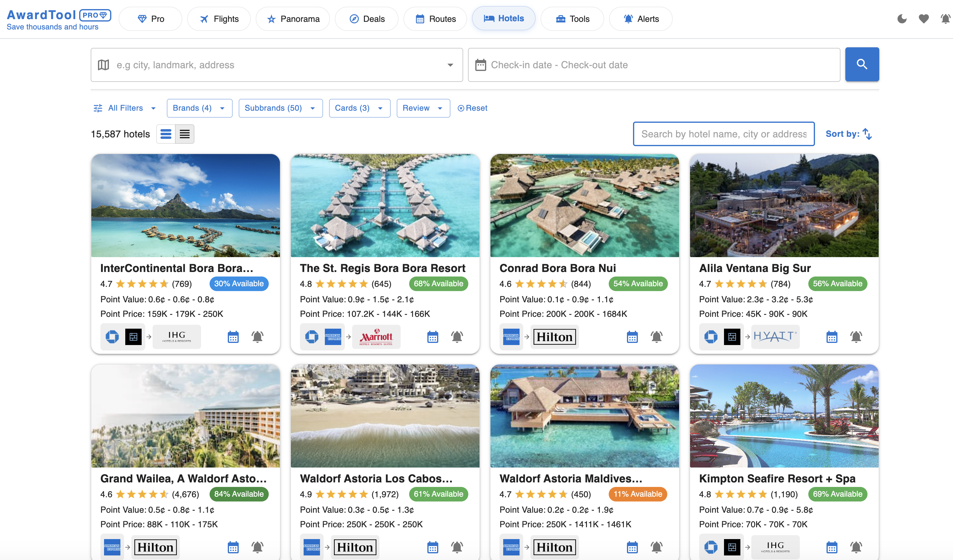953x560 pixels.
Task: Open calendar for Waldorf Astoria Maldives
Action: 632,547
